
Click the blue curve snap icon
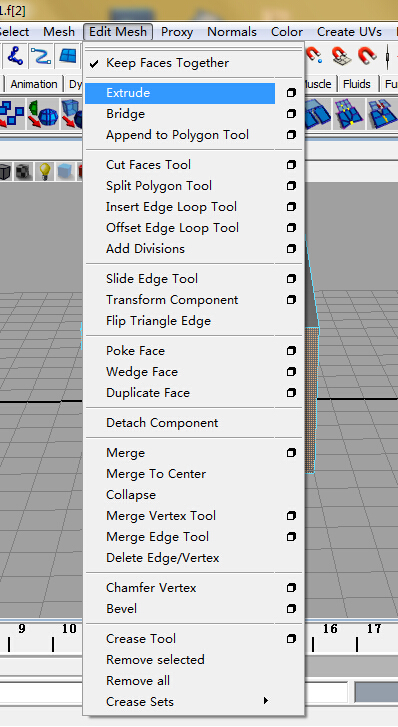41,56
